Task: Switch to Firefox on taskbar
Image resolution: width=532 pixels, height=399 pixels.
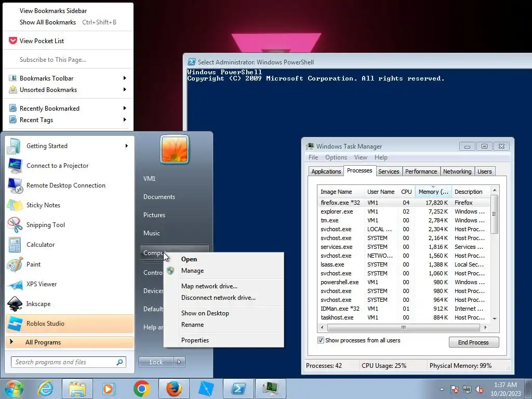Action: 174,389
